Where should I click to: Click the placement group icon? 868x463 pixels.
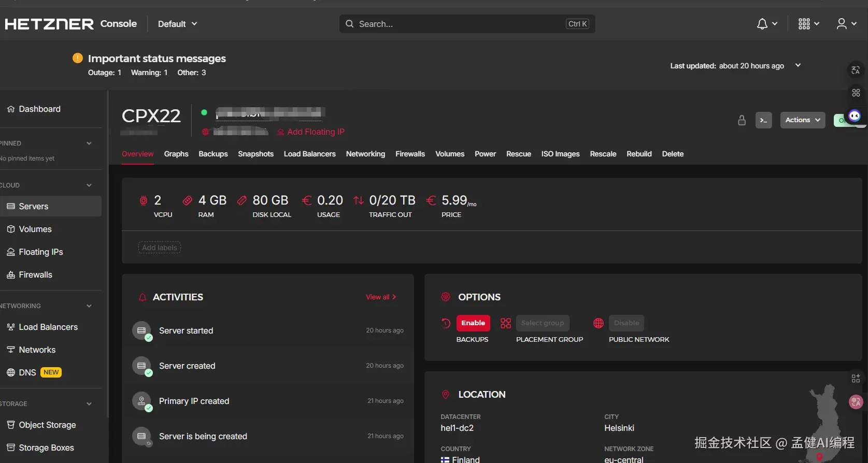pos(506,323)
